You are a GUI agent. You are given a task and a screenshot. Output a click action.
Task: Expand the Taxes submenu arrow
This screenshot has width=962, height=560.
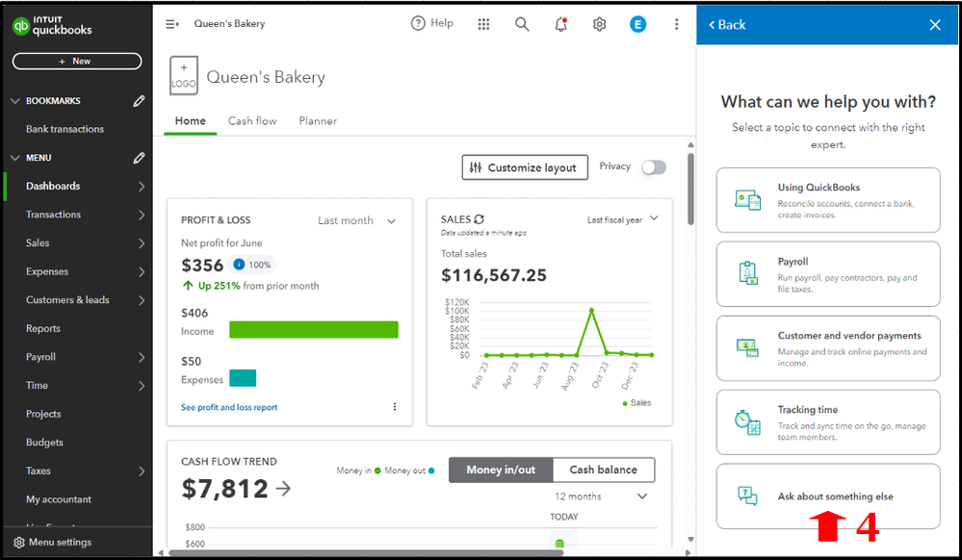pyautogui.click(x=142, y=471)
